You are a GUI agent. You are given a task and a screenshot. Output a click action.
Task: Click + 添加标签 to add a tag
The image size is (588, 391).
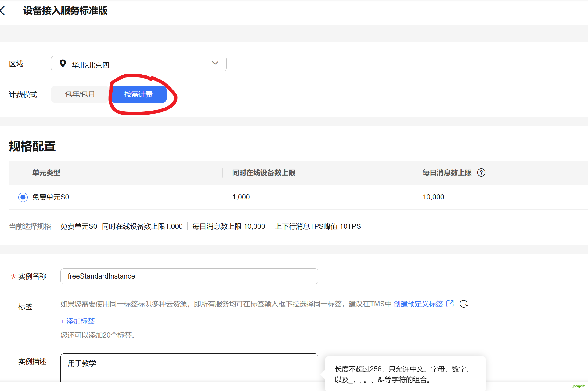pyautogui.click(x=78, y=321)
